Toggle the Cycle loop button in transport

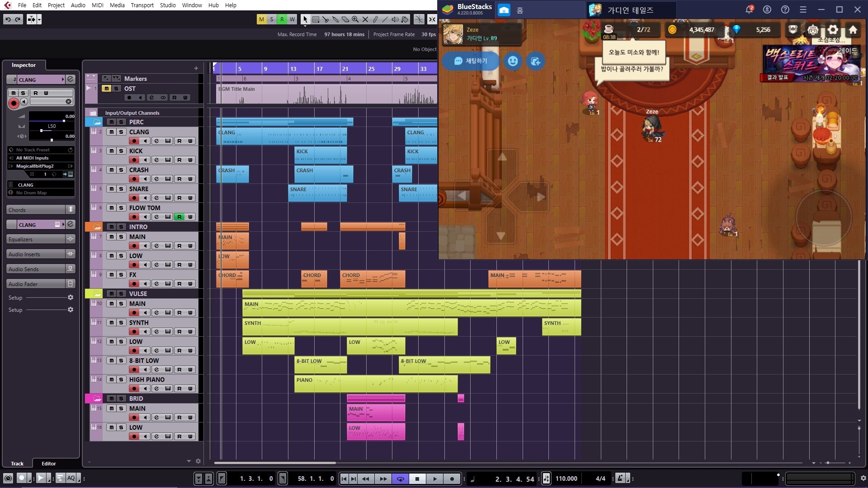pyautogui.click(x=400, y=479)
